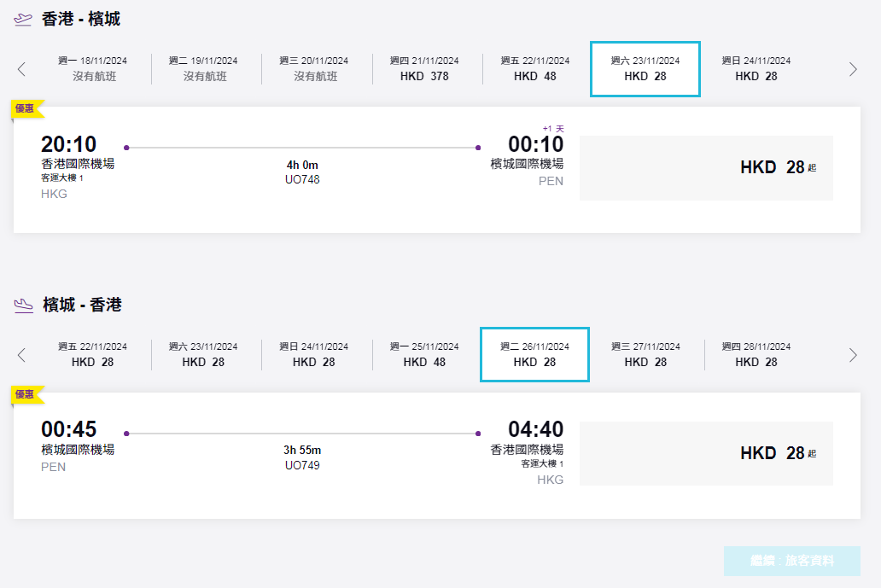Screen dimensions: 881x588
Task: Click the 繼續：旅客資料 continue button
Action: [791, 562]
